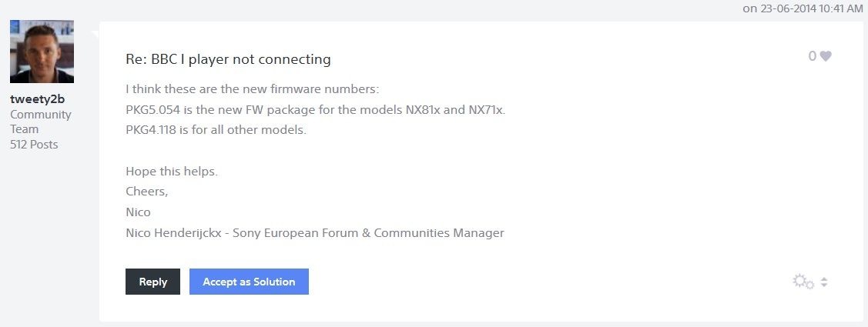The width and height of the screenshot is (868, 327).
Task: Click the 512 Posts count
Action: coord(34,145)
